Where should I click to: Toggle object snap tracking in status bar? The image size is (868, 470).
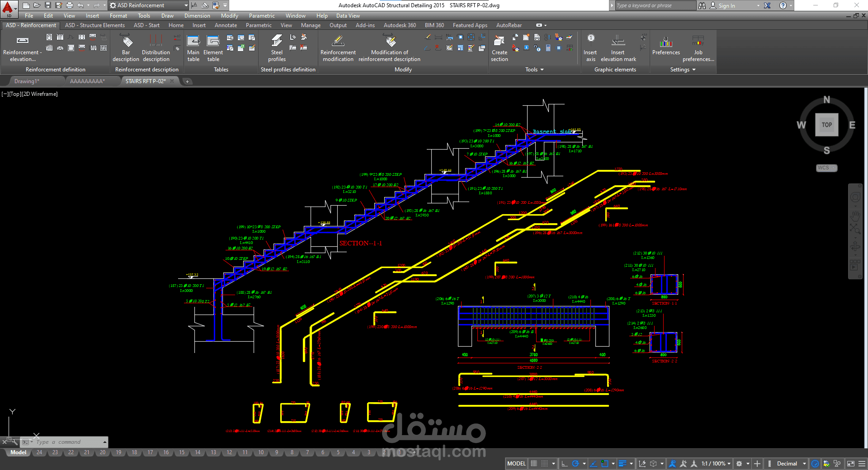click(594, 464)
